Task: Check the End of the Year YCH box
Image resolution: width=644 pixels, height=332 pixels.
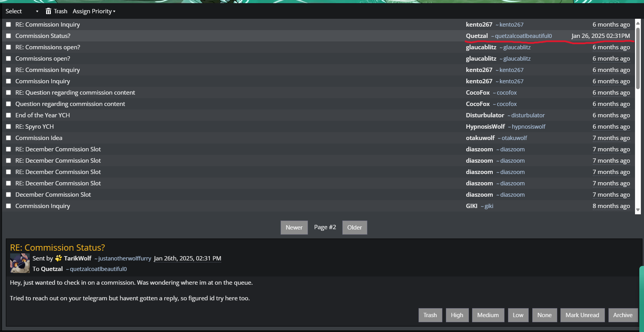Action: 8,115
